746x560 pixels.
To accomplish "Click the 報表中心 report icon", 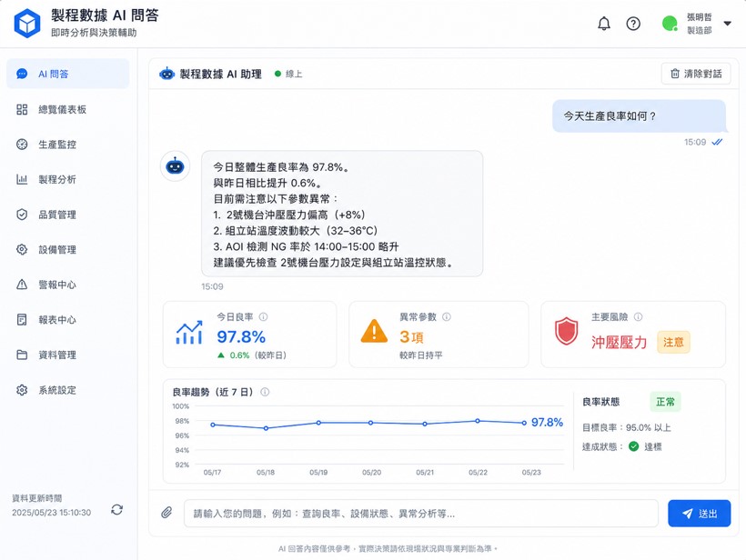I will point(22,319).
